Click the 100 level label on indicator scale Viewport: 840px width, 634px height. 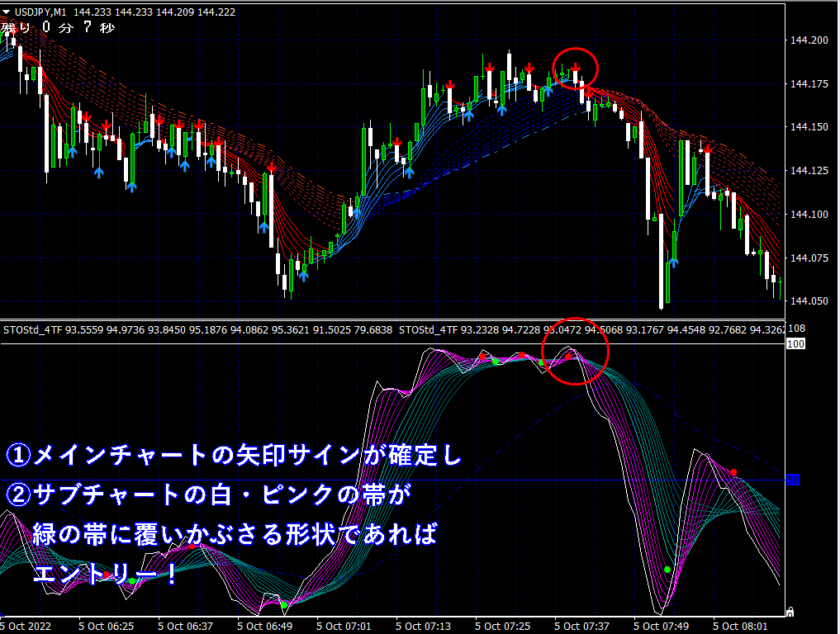tap(795, 343)
